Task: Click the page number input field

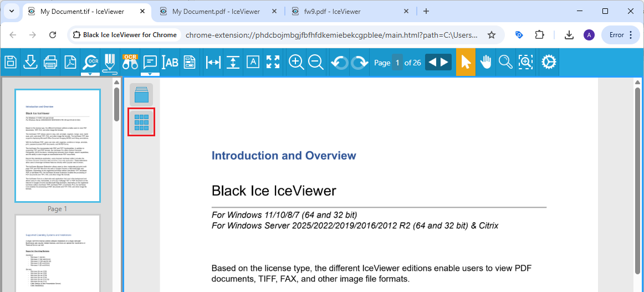Action: (397, 63)
